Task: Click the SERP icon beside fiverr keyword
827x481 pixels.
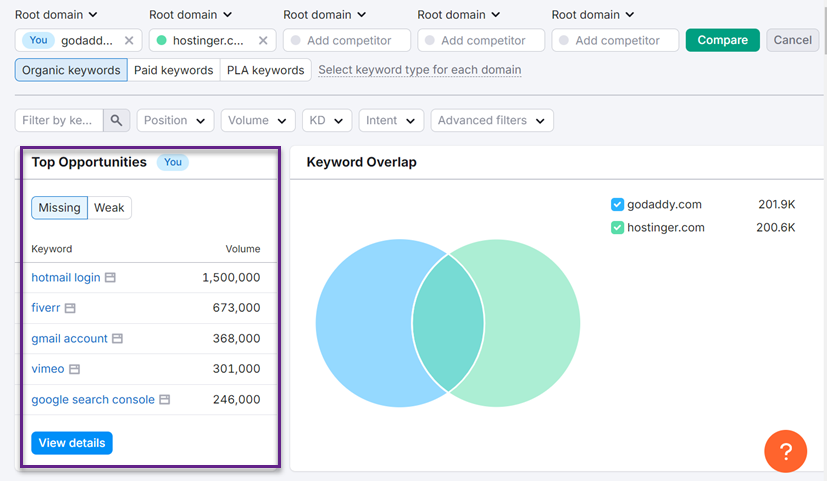Action: [x=70, y=308]
